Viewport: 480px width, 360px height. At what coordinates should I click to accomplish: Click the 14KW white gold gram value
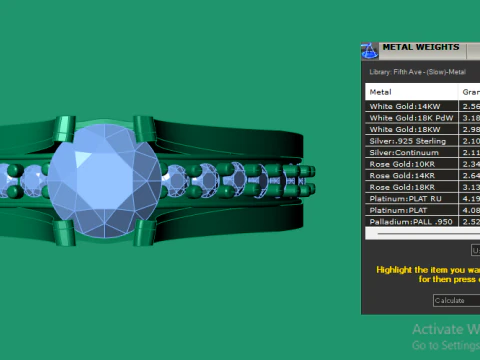tap(470, 106)
